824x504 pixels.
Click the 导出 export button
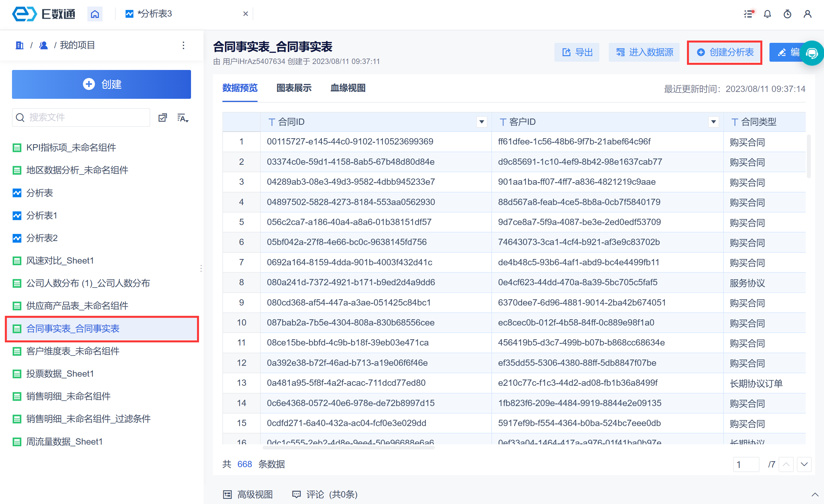coord(577,53)
